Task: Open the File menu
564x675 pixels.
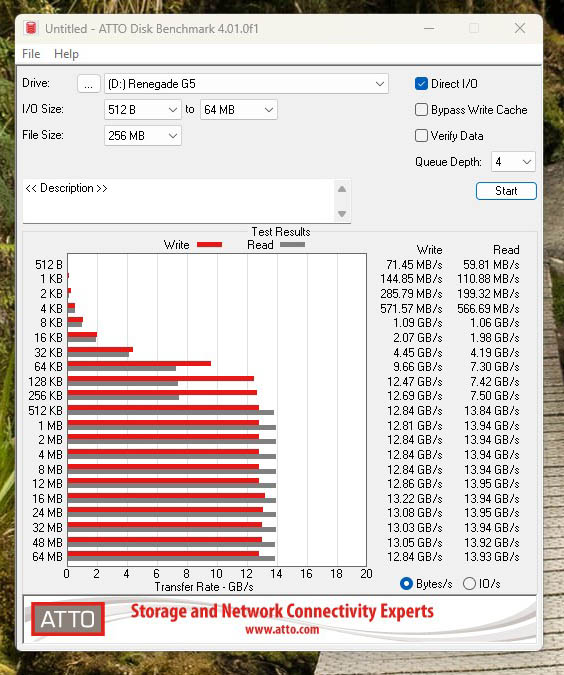Action: (x=31, y=54)
